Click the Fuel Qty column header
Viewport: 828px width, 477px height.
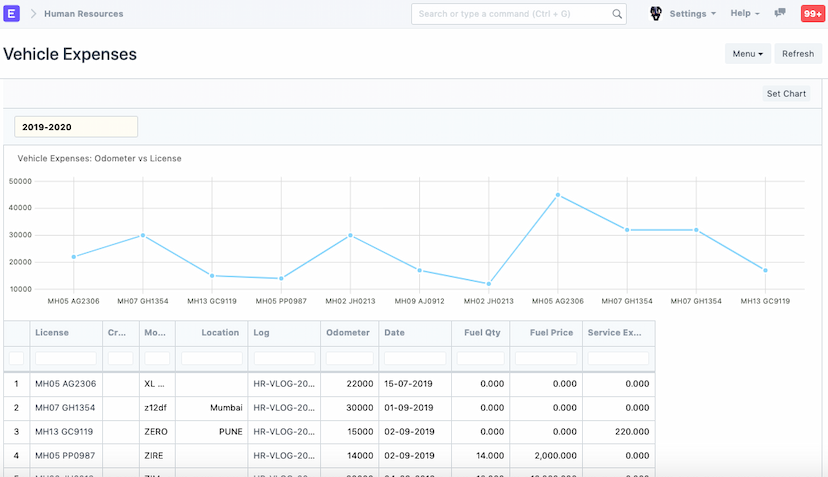click(482, 333)
